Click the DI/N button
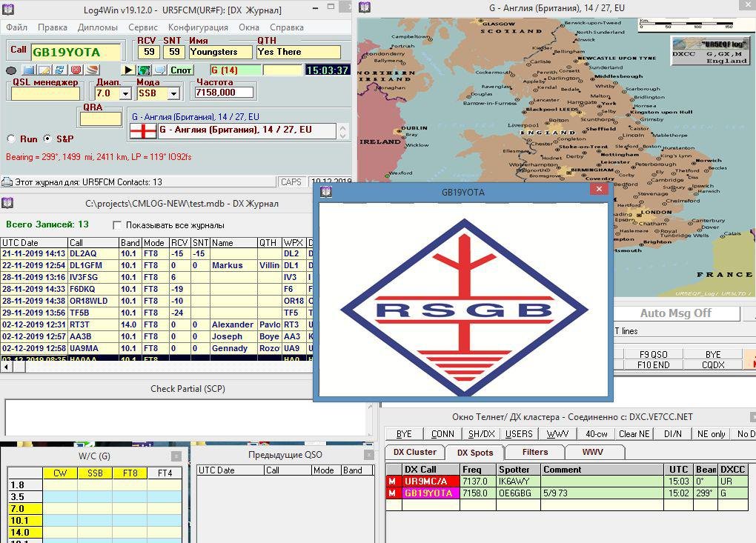Screen dimensions: 756x543 [672, 433]
